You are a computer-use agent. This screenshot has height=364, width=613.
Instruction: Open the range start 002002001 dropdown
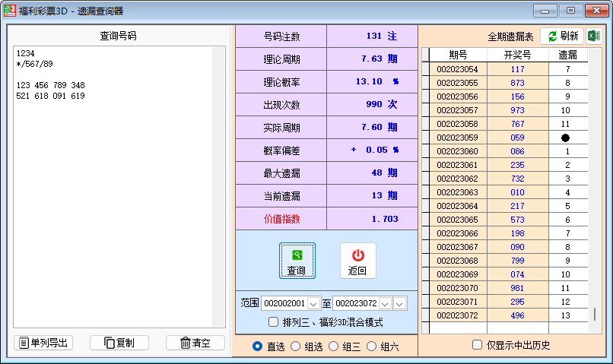(313, 303)
